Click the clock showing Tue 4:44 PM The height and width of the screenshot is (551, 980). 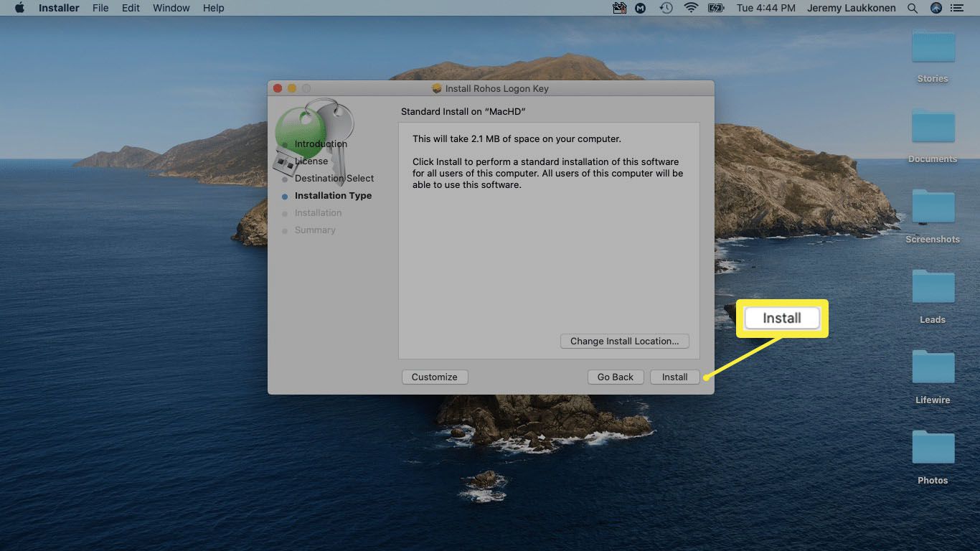click(x=765, y=8)
